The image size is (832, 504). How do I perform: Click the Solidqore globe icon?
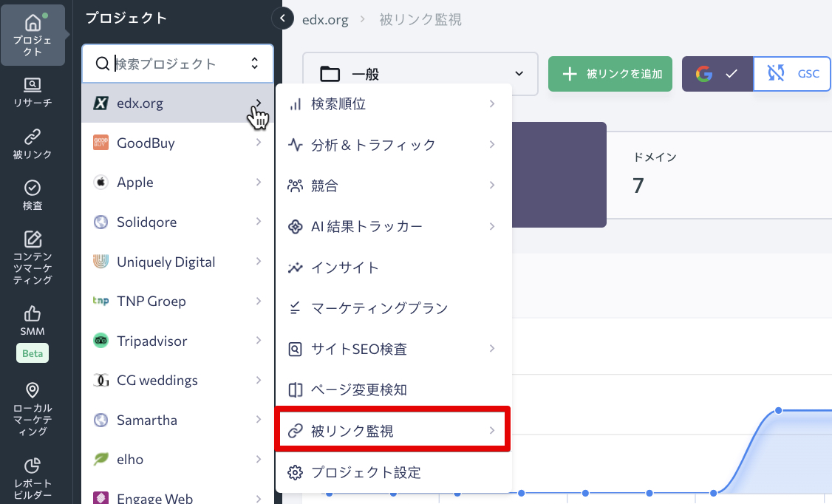coord(100,222)
